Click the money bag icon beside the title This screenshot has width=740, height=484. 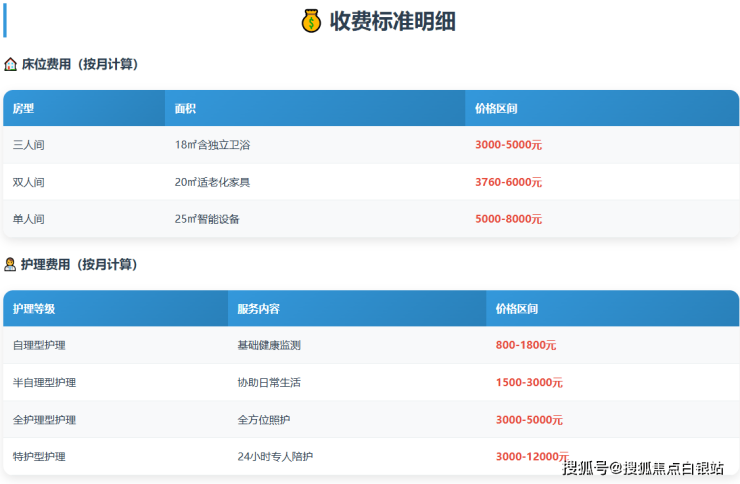coord(311,21)
